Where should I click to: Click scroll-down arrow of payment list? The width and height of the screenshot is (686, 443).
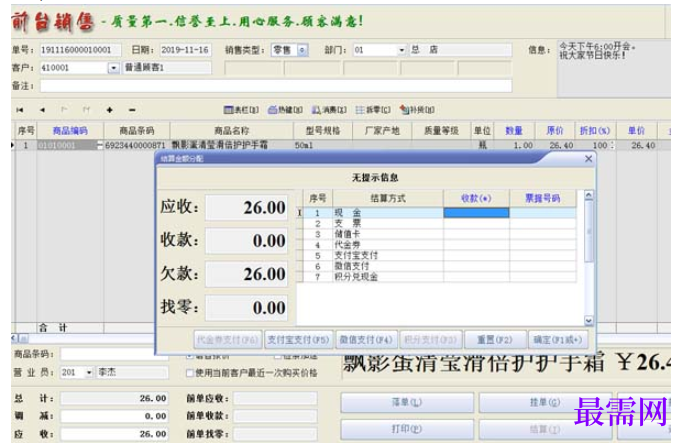pos(589,321)
